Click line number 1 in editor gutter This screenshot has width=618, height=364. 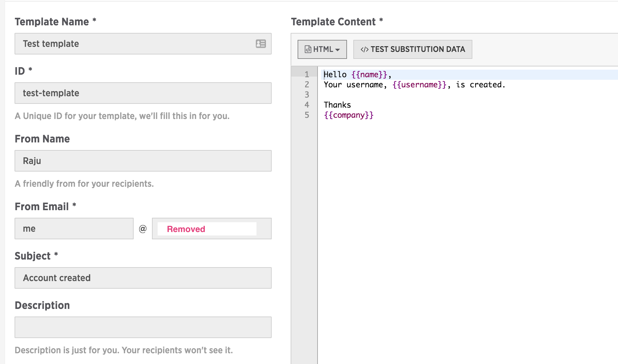click(x=306, y=74)
